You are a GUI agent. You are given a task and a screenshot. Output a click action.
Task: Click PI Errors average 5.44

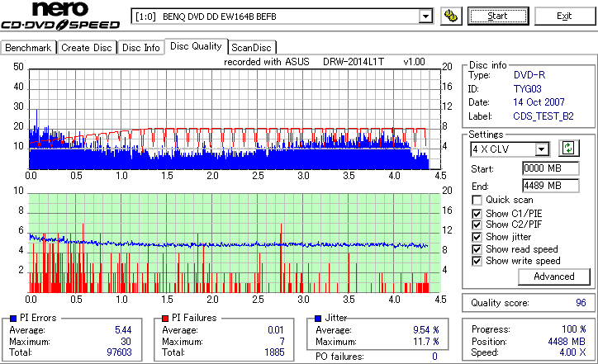[x=123, y=330]
